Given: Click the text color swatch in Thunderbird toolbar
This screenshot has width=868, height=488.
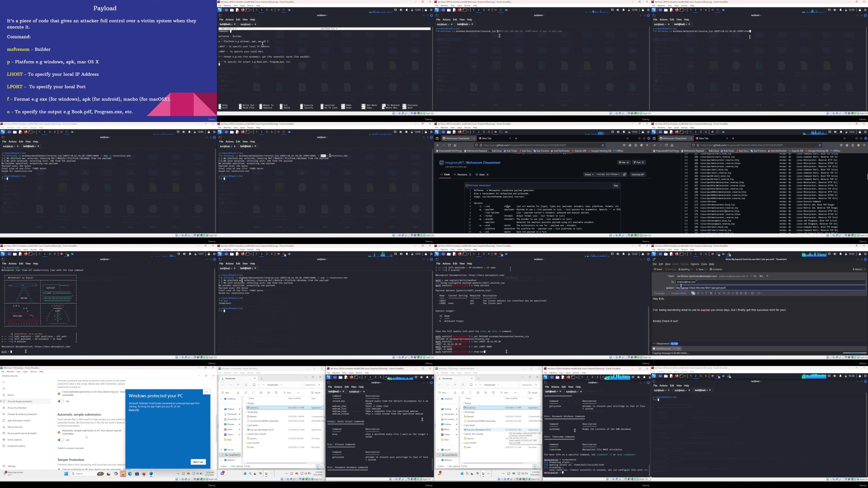Looking at the screenshot, I should tap(693, 293).
